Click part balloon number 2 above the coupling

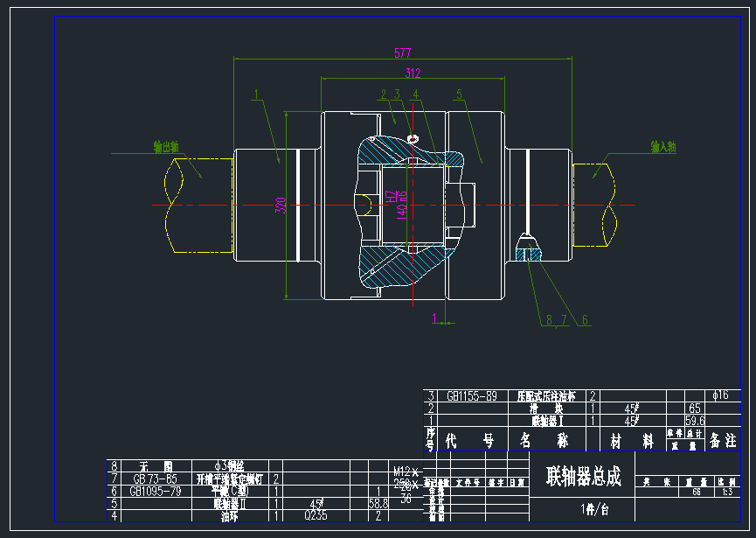click(384, 94)
